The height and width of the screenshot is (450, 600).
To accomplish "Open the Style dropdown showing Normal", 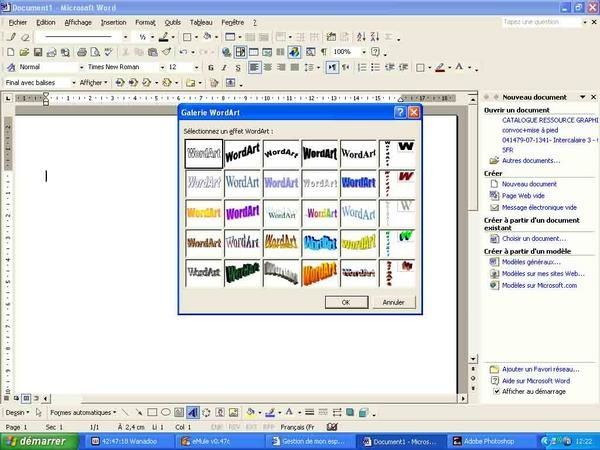I will [x=81, y=67].
